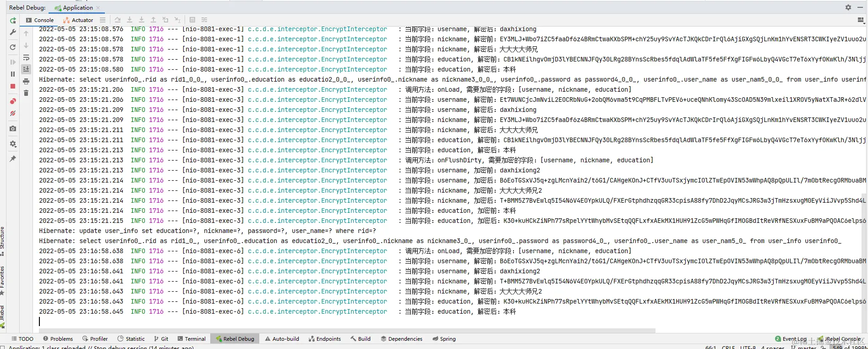Open the Dependencies tool window

click(402, 339)
